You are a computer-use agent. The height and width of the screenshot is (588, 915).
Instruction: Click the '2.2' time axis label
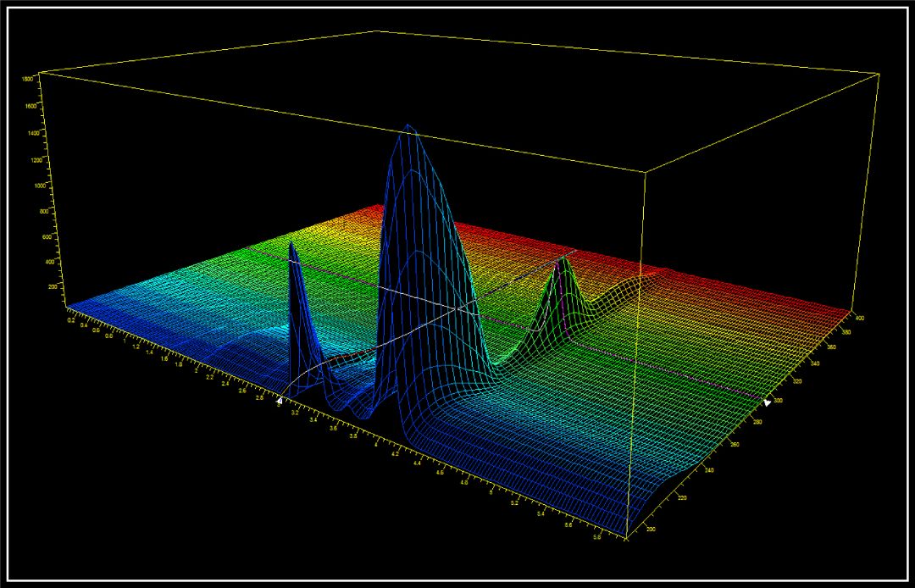(210, 377)
